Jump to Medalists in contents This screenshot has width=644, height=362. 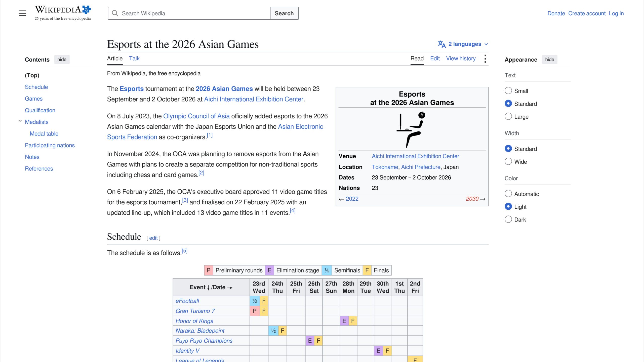pos(36,122)
